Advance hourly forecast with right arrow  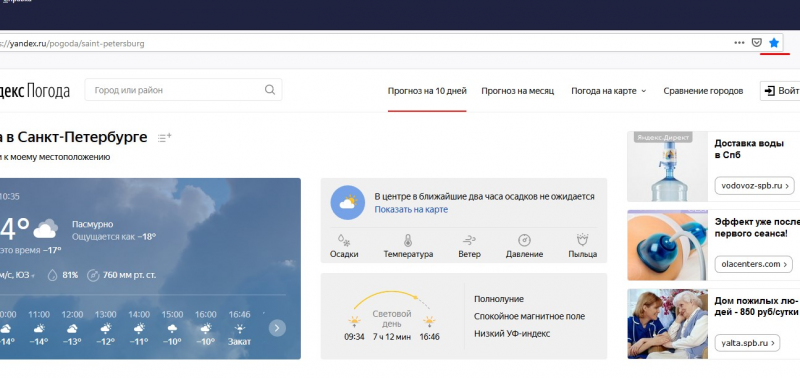pyautogui.click(x=277, y=328)
